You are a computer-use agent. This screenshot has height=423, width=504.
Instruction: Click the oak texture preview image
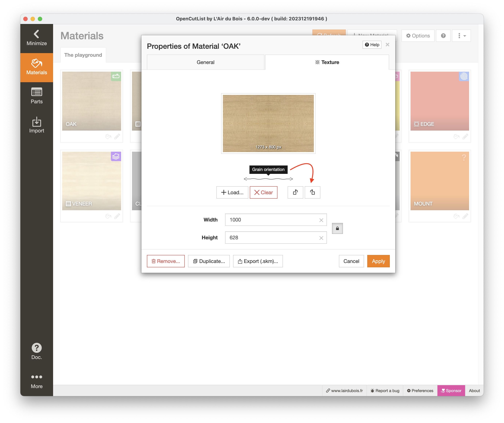pyautogui.click(x=268, y=123)
